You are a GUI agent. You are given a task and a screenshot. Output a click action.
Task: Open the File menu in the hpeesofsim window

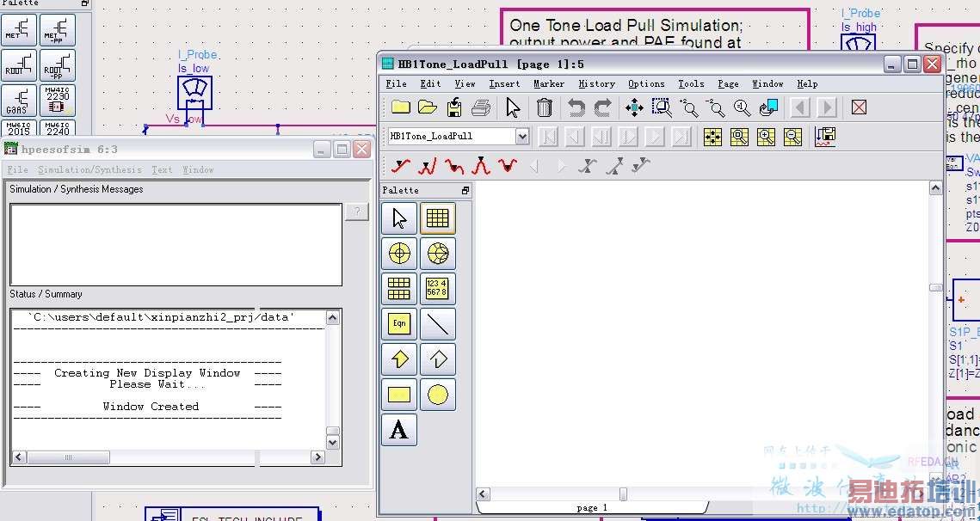click(x=17, y=169)
